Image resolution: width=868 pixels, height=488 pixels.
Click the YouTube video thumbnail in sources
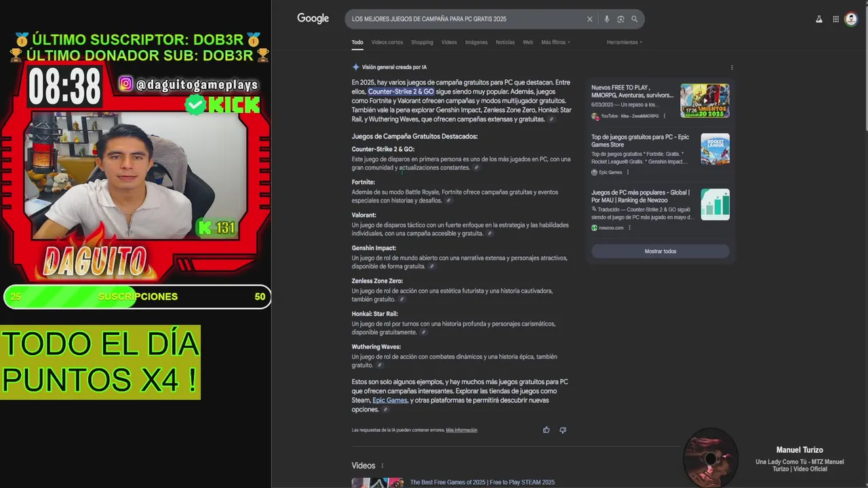coord(705,100)
